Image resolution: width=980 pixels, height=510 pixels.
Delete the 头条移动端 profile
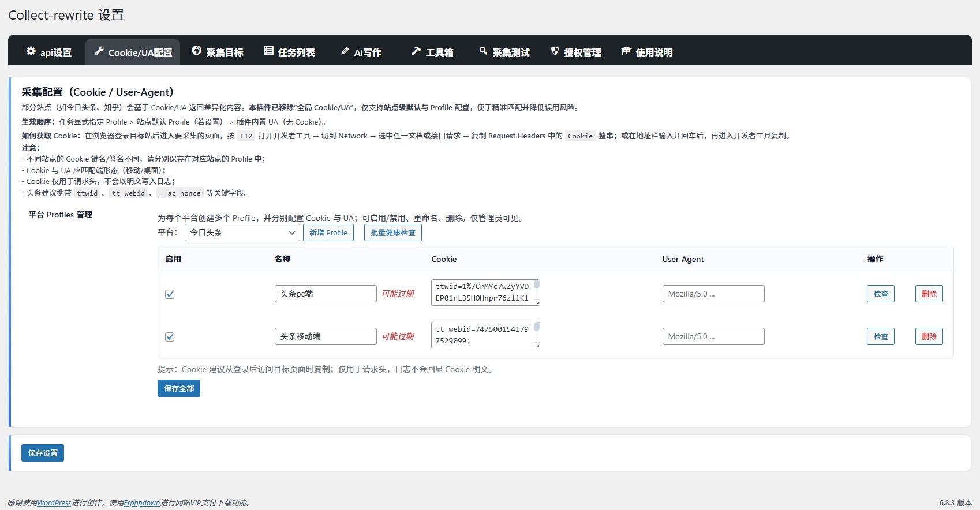[x=929, y=336]
